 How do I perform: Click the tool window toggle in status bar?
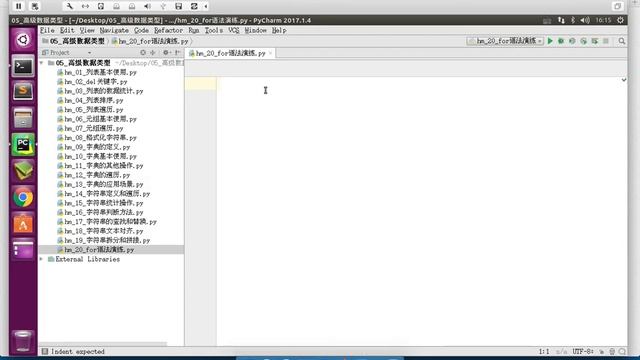pos(45,351)
